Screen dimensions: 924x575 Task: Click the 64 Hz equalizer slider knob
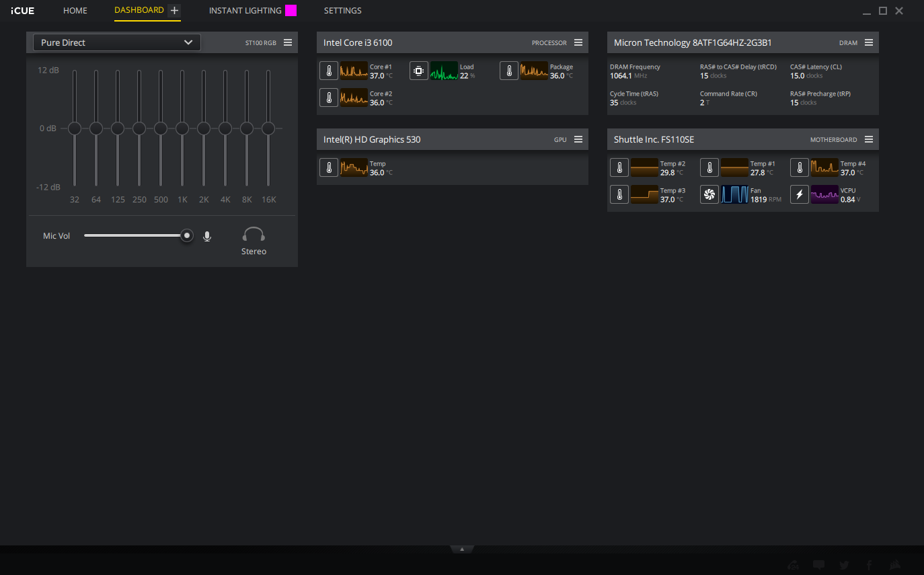96,128
